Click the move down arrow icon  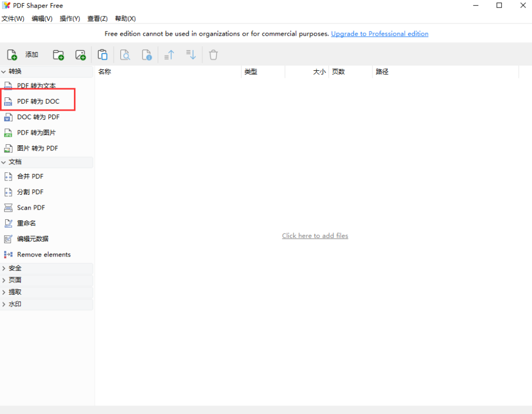tap(191, 55)
